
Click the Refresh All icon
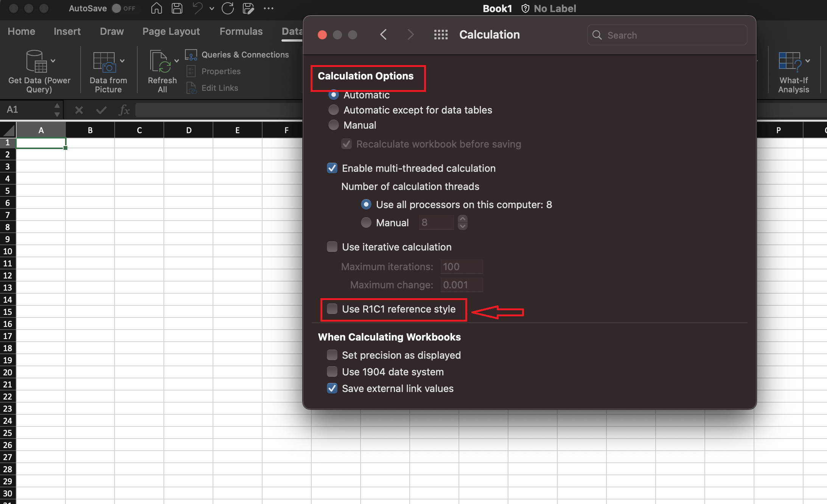coord(160,61)
